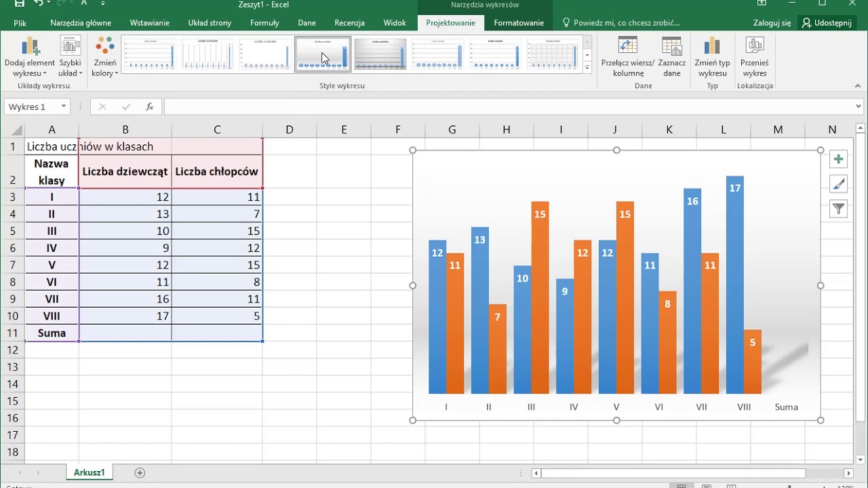868x488 pixels.
Task: Select the first chart style thumbnail
Action: (x=149, y=54)
